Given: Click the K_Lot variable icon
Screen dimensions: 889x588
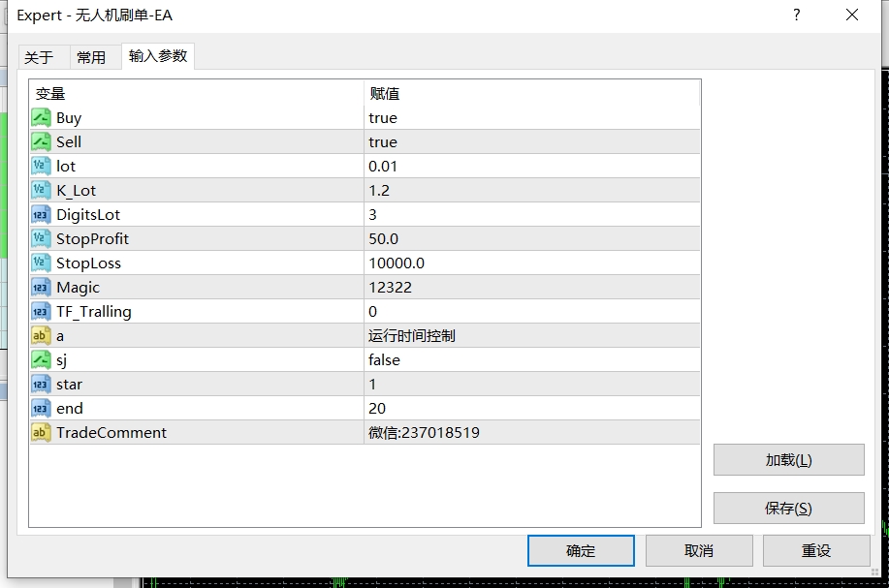Looking at the screenshot, I should pos(41,190).
